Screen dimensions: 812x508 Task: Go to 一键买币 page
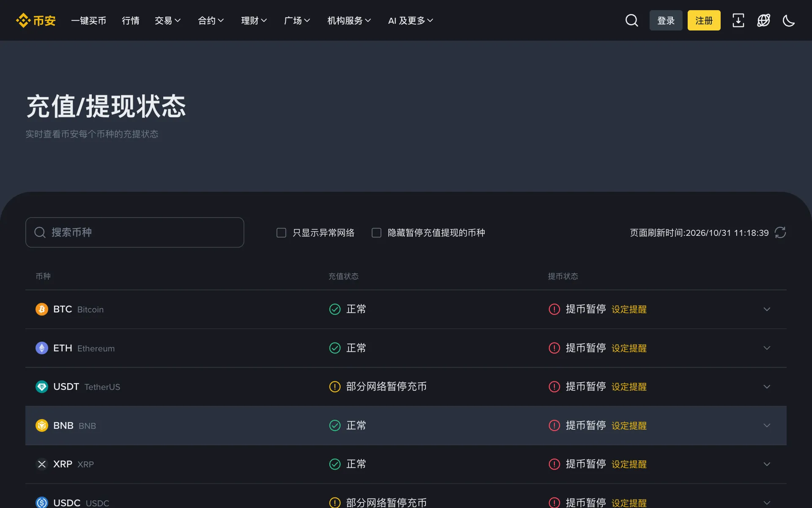pyautogui.click(x=88, y=20)
